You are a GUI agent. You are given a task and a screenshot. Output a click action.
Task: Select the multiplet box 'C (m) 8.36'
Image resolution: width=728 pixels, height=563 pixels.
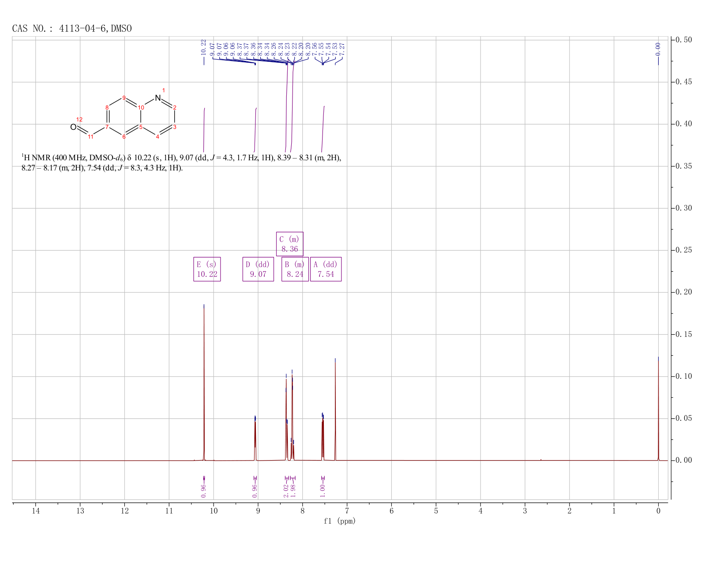[x=289, y=244]
